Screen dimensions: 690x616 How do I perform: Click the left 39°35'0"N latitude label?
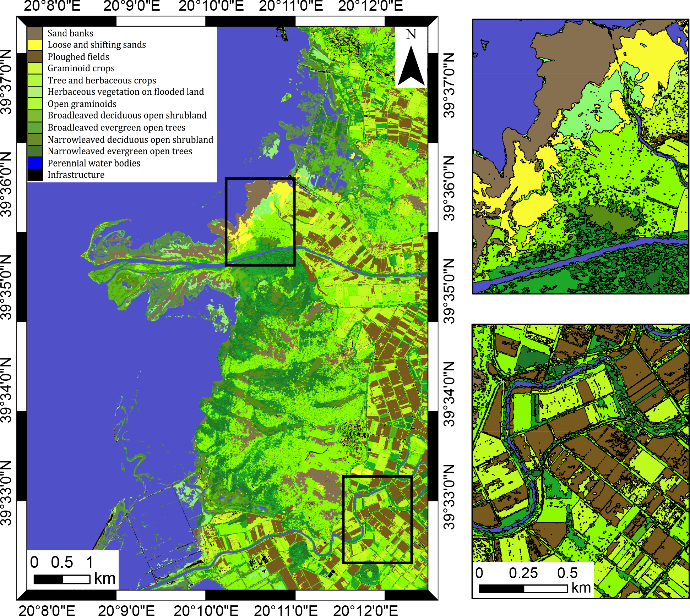click(x=6, y=287)
